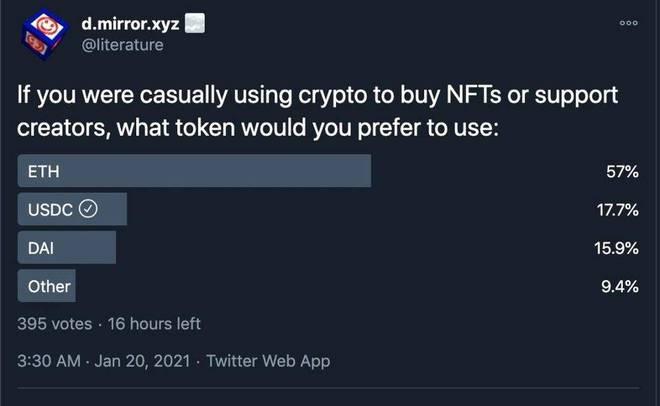Click the 15.9% result for DAI
660x406 pixels.
[616, 248]
